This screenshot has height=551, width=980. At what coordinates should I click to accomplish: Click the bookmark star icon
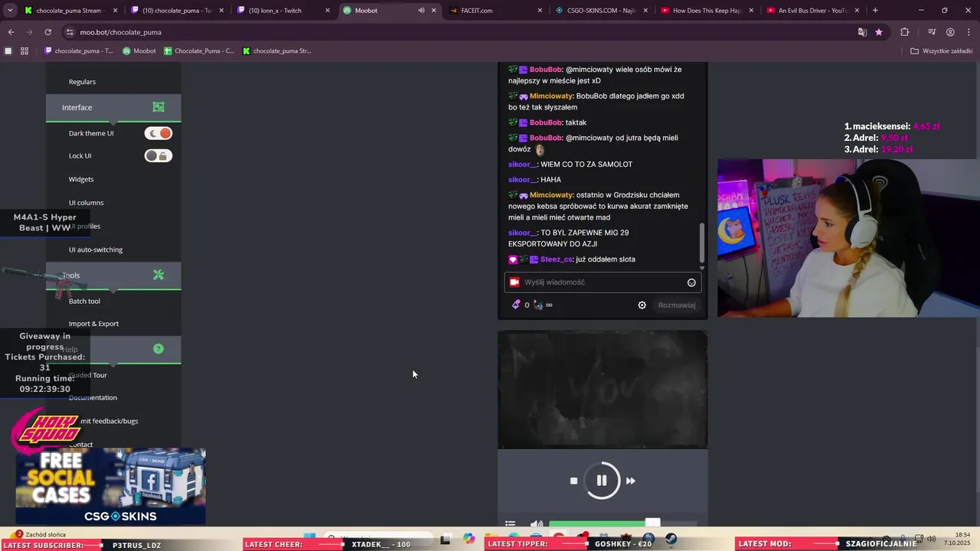click(x=879, y=32)
